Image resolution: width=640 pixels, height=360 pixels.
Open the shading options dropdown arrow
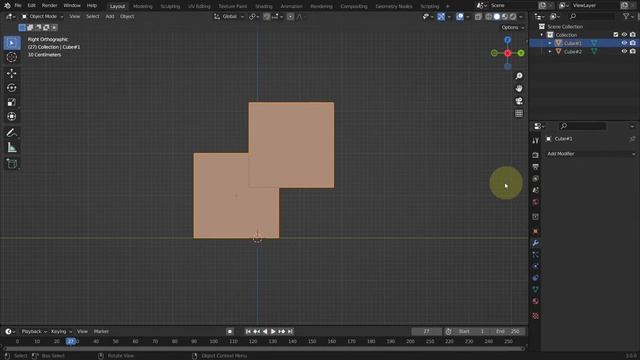pos(521,17)
